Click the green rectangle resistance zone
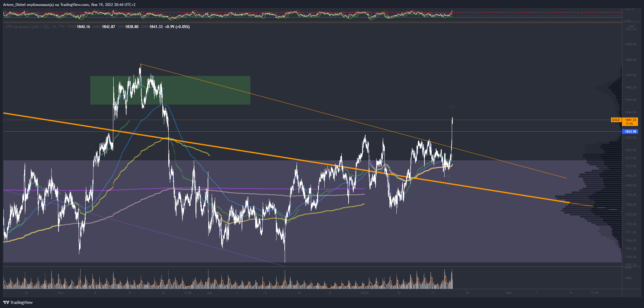Viewport: 644px width, 308px height. click(170, 90)
